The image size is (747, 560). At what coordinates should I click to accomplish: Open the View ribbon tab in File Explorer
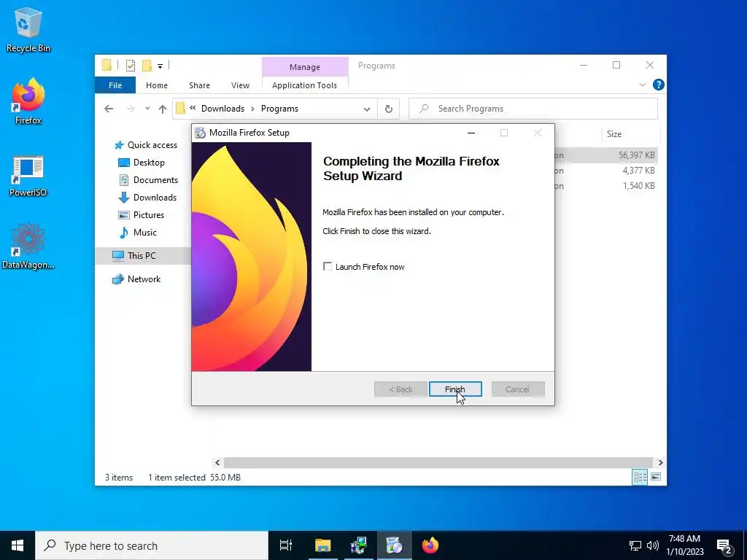click(x=240, y=85)
